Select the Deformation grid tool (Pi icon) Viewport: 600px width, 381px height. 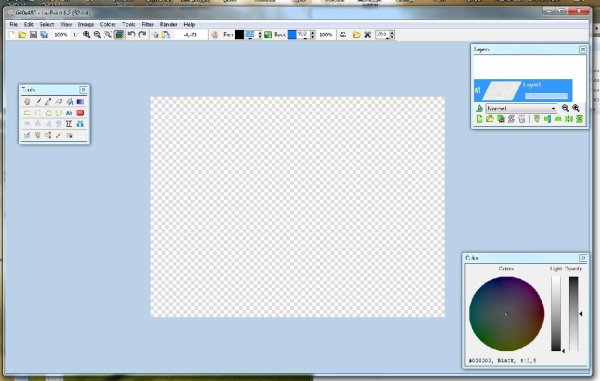[69, 124]
